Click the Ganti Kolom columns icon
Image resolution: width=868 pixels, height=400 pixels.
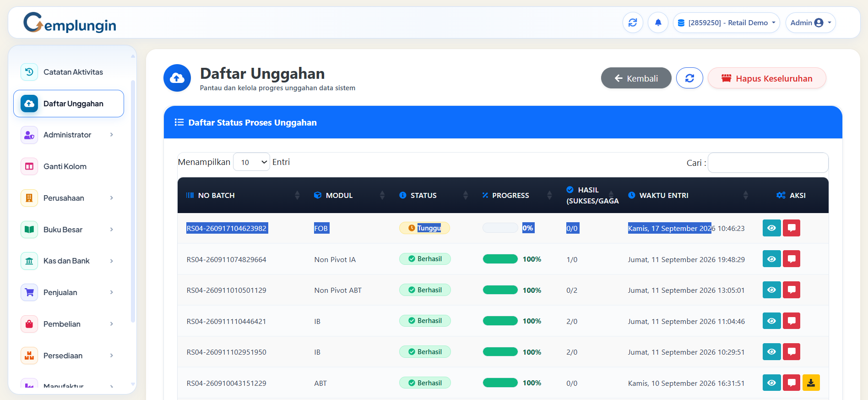click(29, 166)
